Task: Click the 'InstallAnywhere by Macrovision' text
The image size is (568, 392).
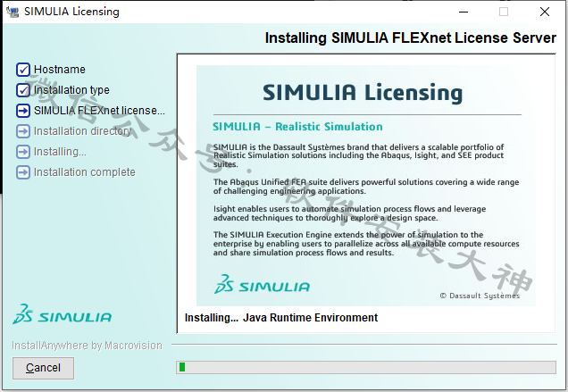Action: click(87, 346)
